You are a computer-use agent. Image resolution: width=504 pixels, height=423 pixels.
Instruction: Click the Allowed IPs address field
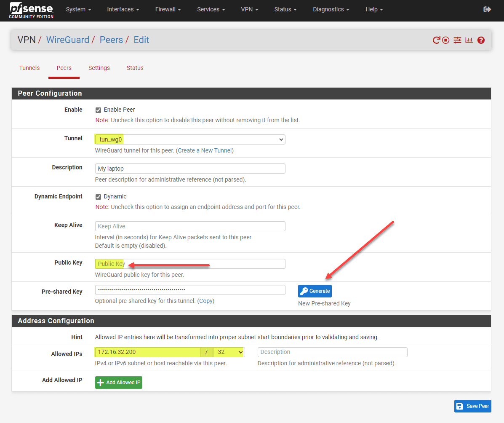(x=147, y=352)
